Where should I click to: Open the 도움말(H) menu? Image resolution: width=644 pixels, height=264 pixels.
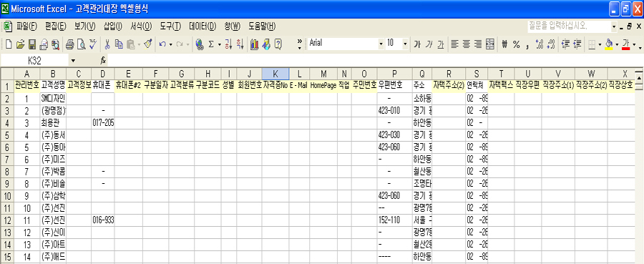tap(262, 26)
